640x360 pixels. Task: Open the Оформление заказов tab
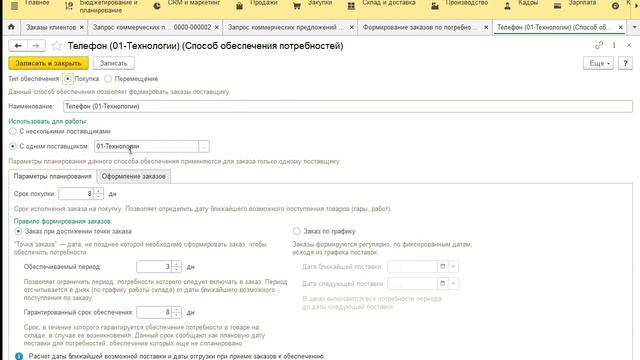(133, 176)
